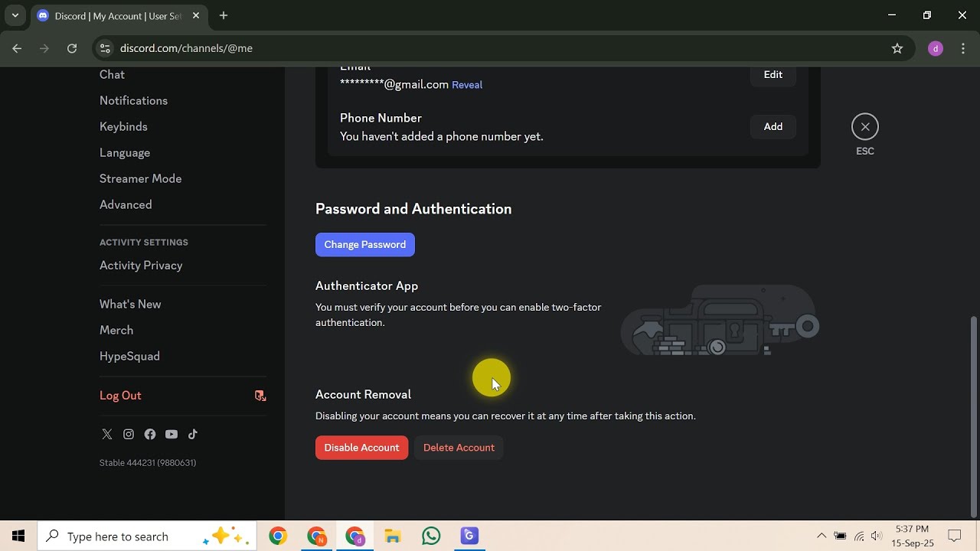This screenshot has width=980, height=551.
Task: Close settings with the ESC X icon
Action: (x=865, y=127)
